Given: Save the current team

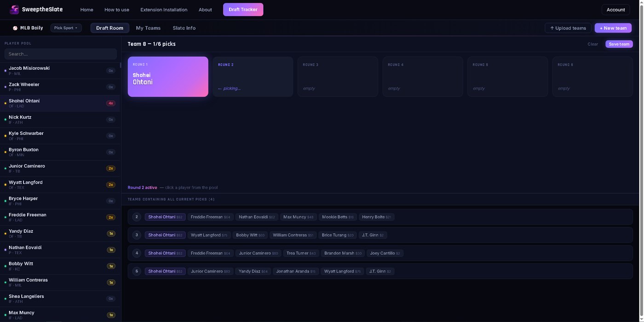Looking at the screenshot, I should pyautogui.click(x=619, y=44).
